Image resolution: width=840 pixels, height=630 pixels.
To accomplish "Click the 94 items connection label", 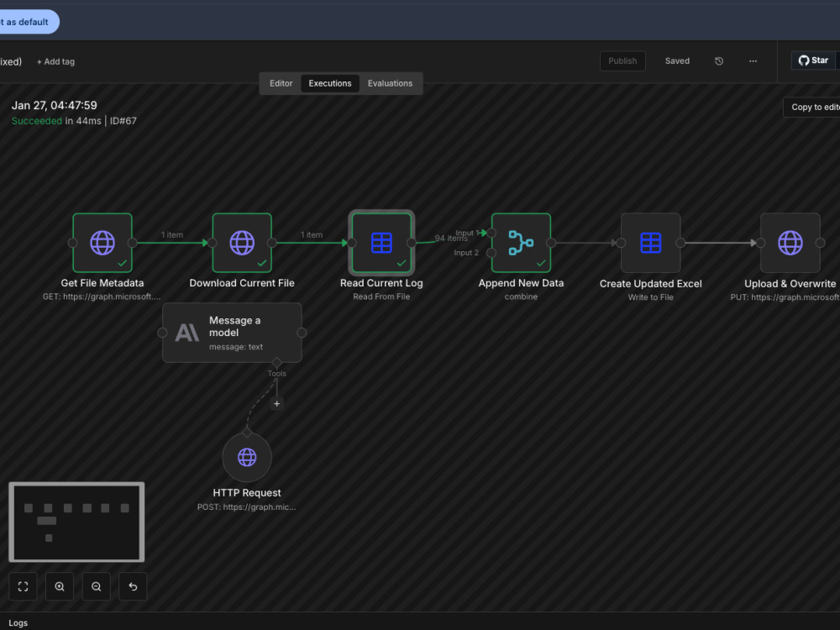I will pyautogui.click(x=450, y=238).
